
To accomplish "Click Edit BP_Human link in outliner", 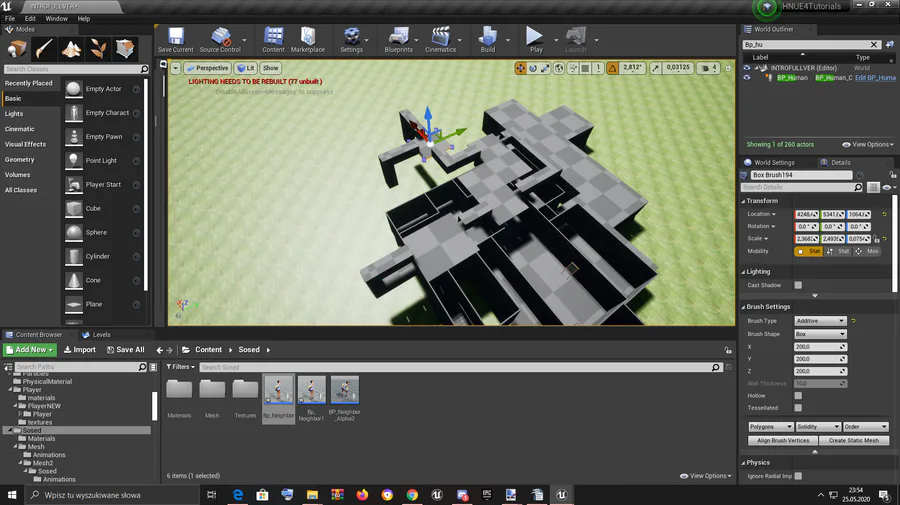I will coord(875,77).
